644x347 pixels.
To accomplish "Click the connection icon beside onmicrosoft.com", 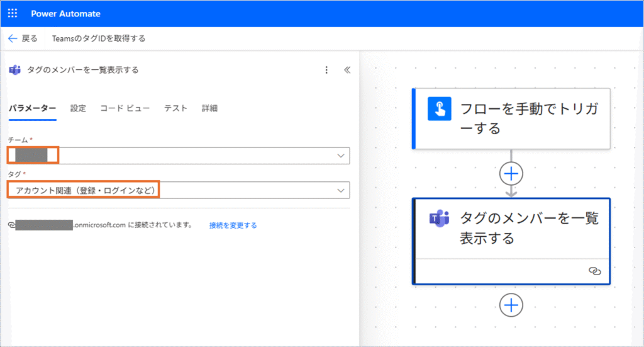I will pos(11,225).
